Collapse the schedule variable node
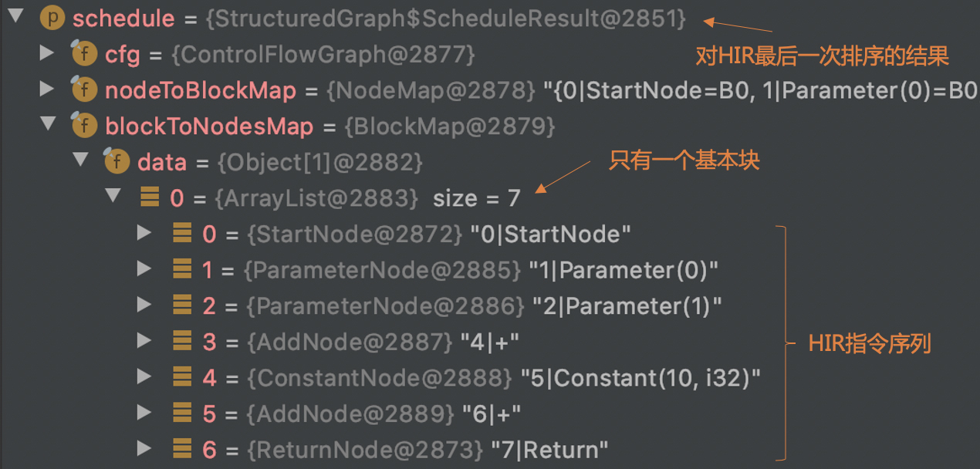980x469 pixels. 15,18
